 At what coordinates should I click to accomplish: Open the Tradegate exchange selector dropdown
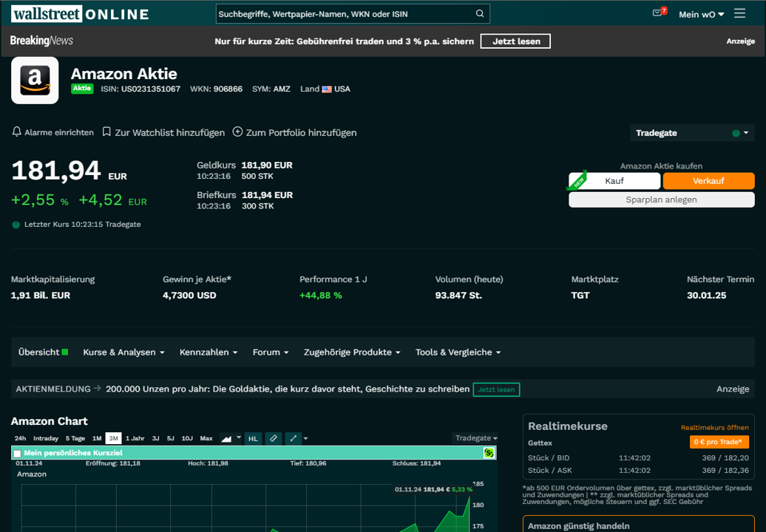tap(692, 133)
